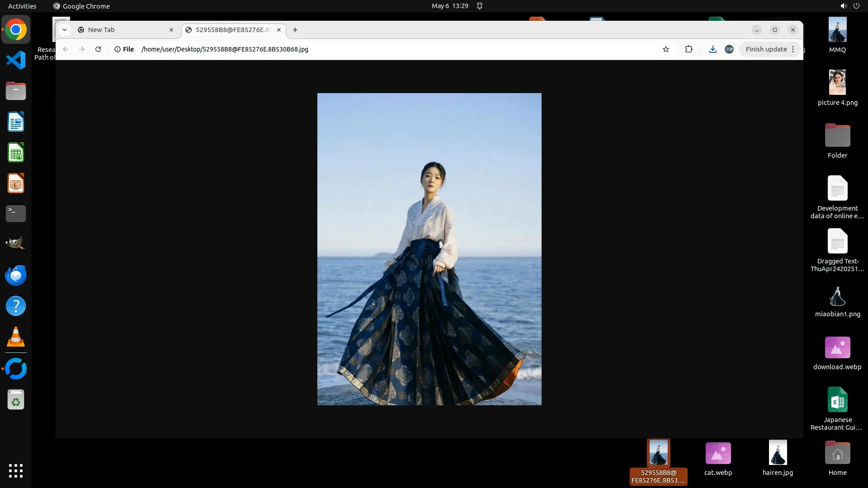
Task: Switch to the New Tab tab
Action: [122, 30]
